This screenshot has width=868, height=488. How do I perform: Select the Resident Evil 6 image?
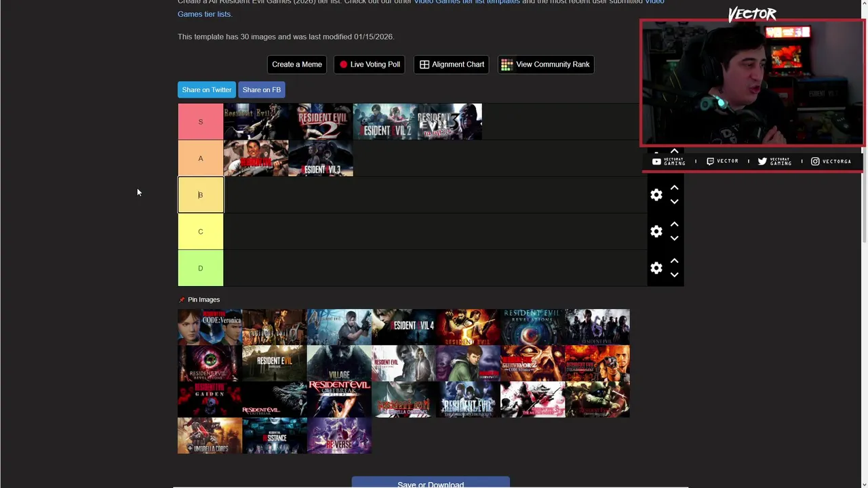597,327
